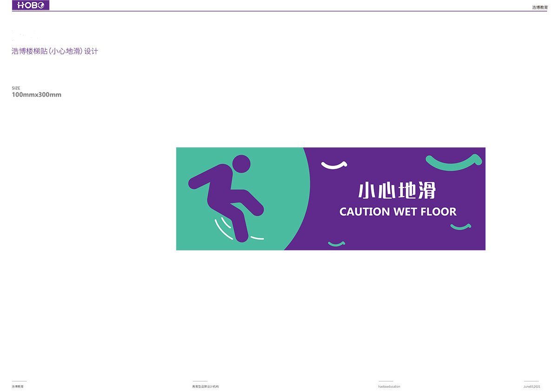The height and width of the screenshot is (392, 558).
Task: Click the slipping person figure's body
Action: 218,191
